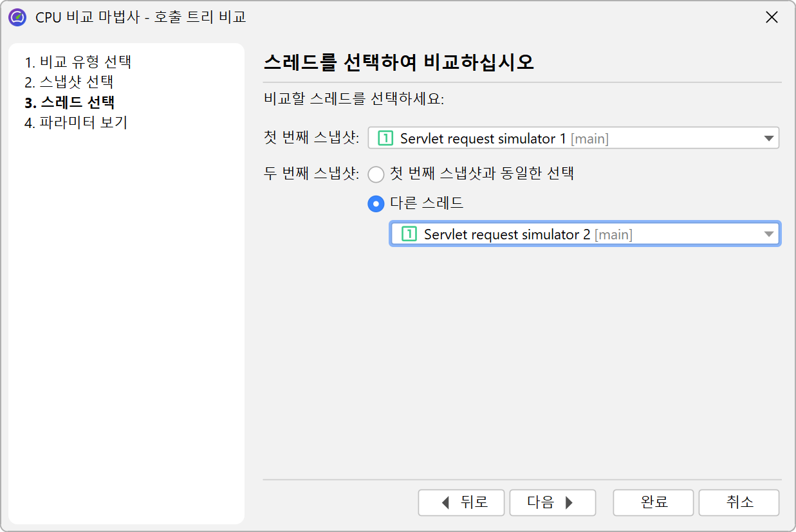Image resolution: width=796 pixels, height=532 pixels.
Task: Choose the 다른 스레드 radio button
Action: click(376, 203)
